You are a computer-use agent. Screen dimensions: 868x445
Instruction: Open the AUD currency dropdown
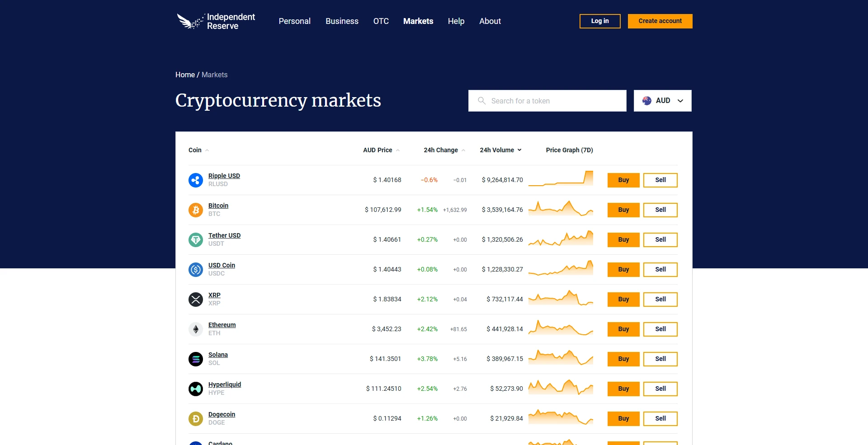pos(663,101)
